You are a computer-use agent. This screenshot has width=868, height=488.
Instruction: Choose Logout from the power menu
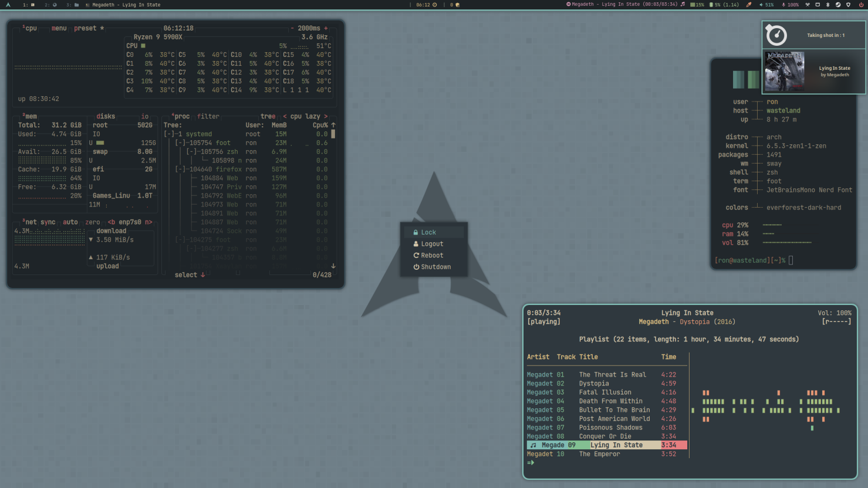point(434,244)
